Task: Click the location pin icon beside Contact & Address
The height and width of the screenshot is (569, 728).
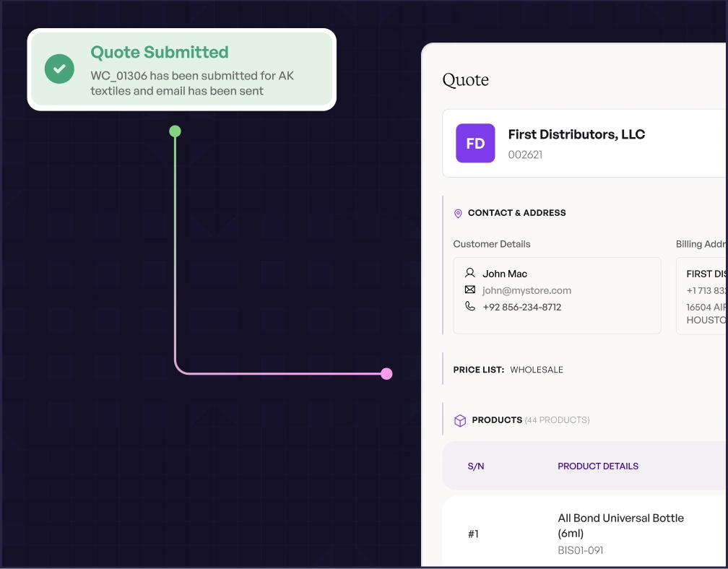Action: (458, 214)
